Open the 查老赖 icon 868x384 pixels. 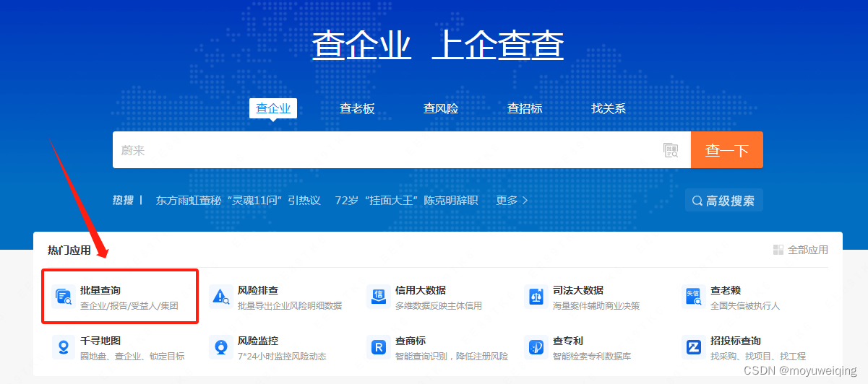[693, 297]
